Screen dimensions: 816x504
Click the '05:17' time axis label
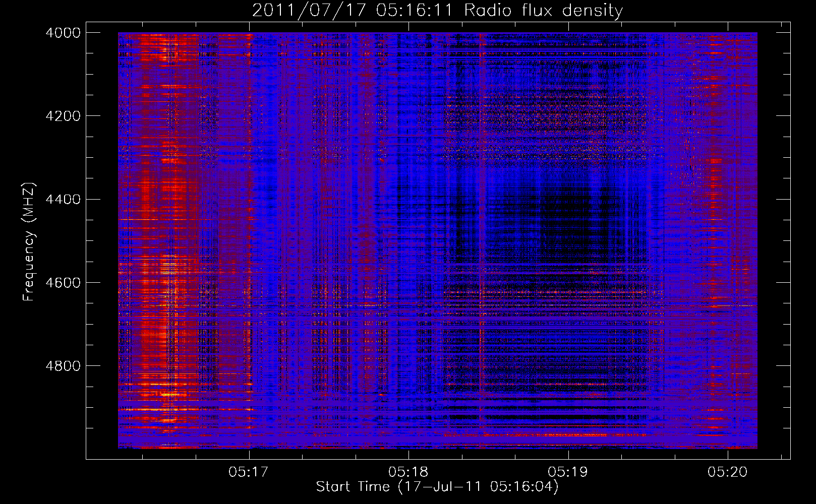tap(249, 472)
